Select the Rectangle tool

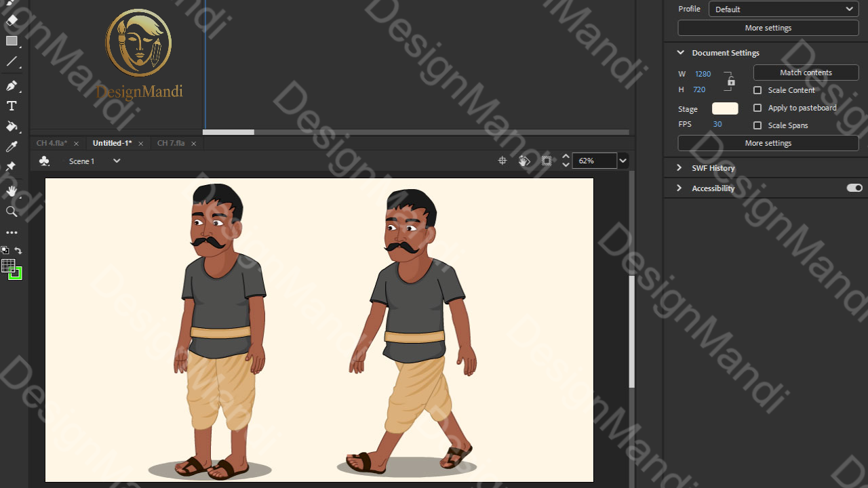pyautogui.click(x=11, y=41)
